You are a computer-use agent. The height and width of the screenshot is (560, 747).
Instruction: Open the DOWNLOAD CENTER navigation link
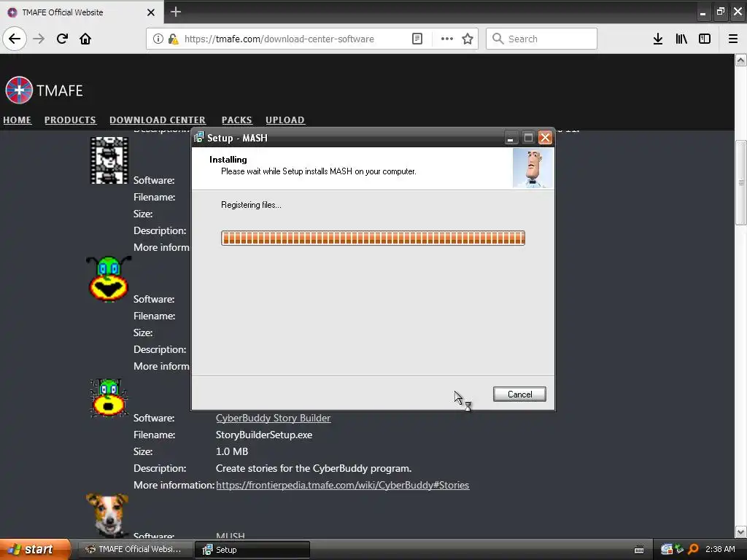tap(158, 120)
